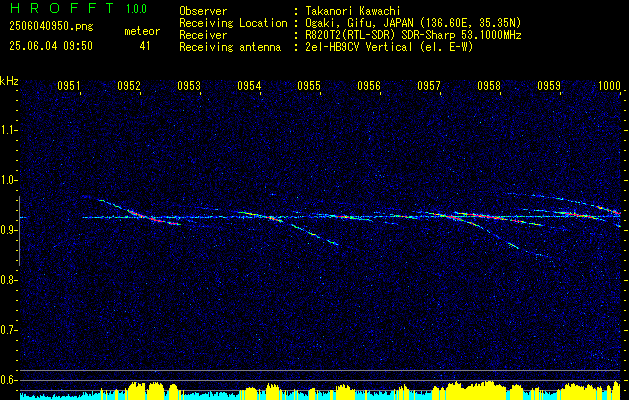Click the location Ogaki, Gifu, JAPAN text
This screenshot has height=400, width=629.
[x=413, y=23]
